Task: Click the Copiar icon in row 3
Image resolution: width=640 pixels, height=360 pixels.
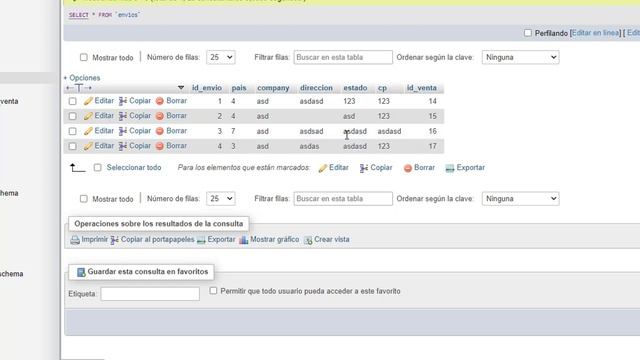Action: [x=123, y=131]
